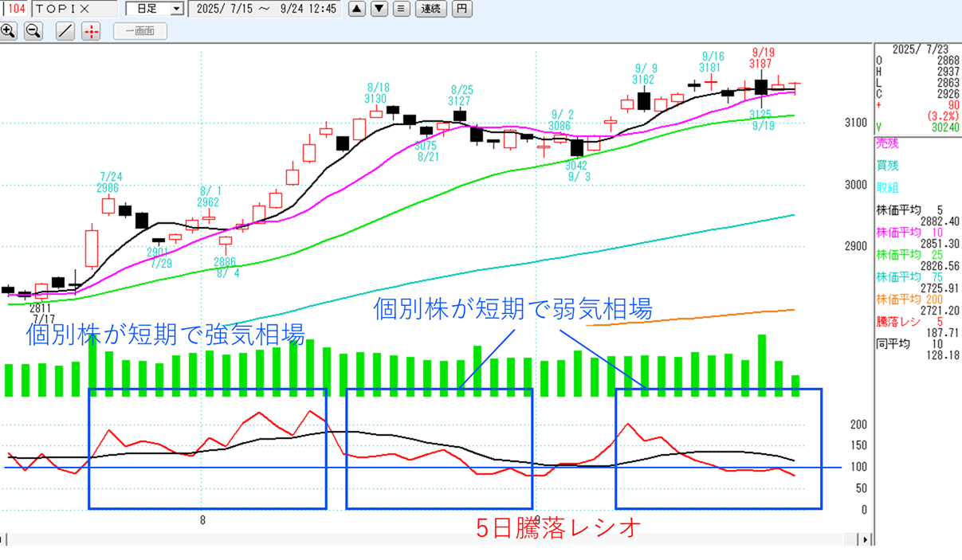
Task: Open the three-line list menu button
Action: coord(401,9)
